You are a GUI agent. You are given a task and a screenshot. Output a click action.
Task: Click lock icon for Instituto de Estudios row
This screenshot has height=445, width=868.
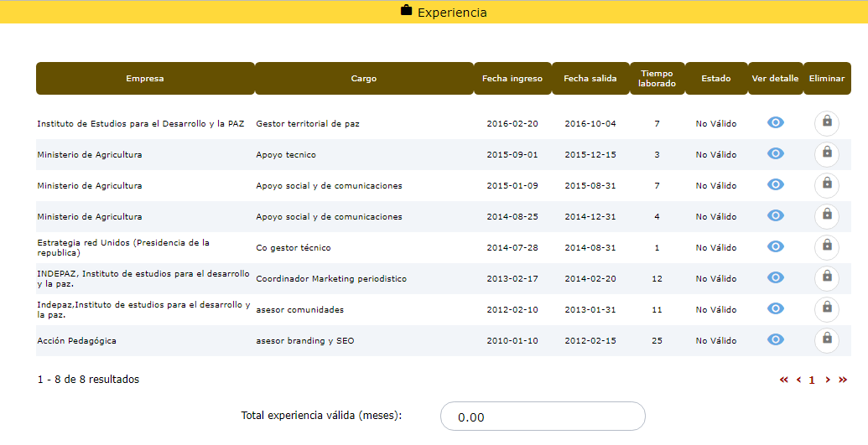tap(827, 123)
